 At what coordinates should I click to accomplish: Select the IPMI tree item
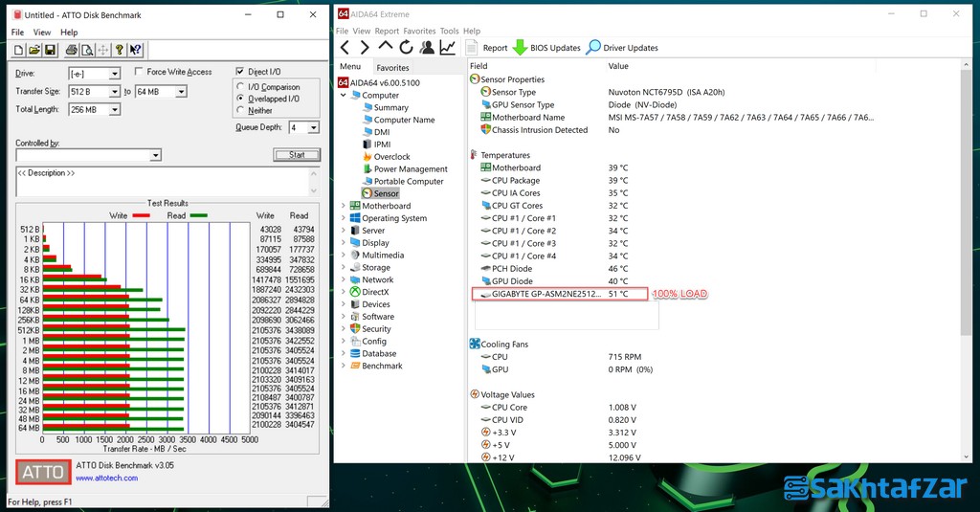coord(376,145)
